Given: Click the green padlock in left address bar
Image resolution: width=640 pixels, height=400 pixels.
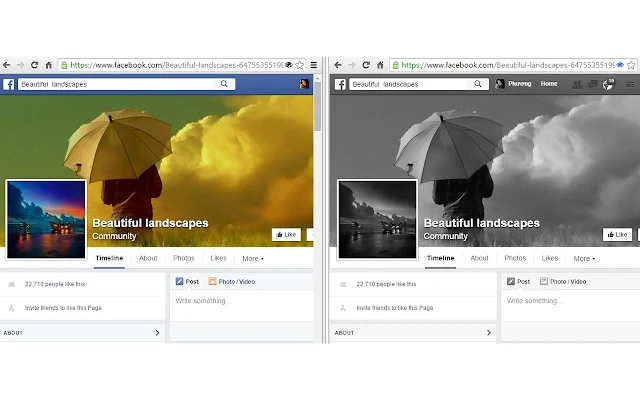Looking at the screenshot, I should [64, 65].
